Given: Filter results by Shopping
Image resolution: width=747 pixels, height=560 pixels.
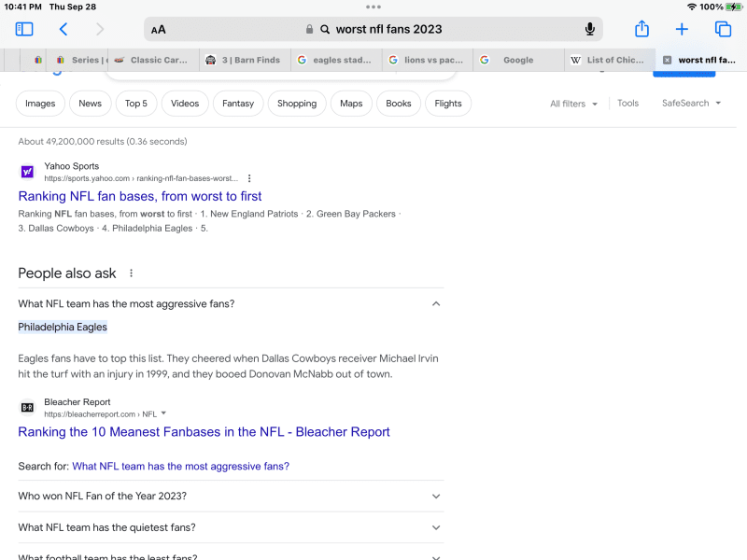Looking at the screenshot, I should click(297, 104).
